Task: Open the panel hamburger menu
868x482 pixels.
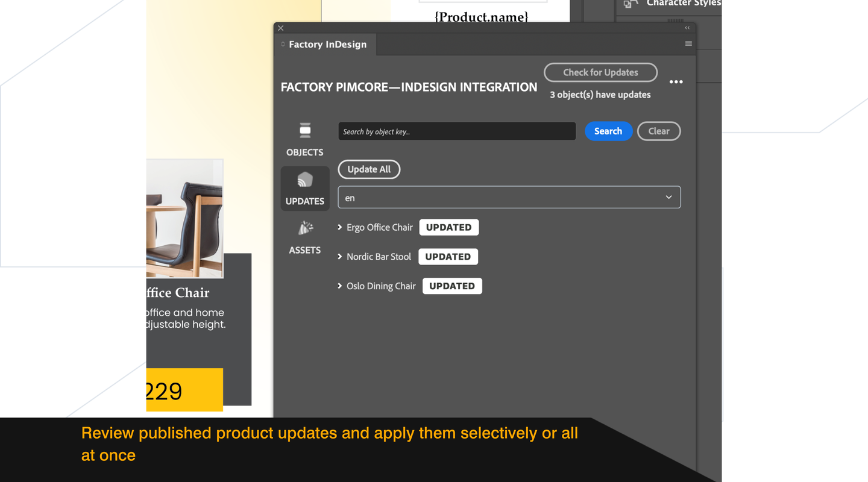Action: [688, 43]
